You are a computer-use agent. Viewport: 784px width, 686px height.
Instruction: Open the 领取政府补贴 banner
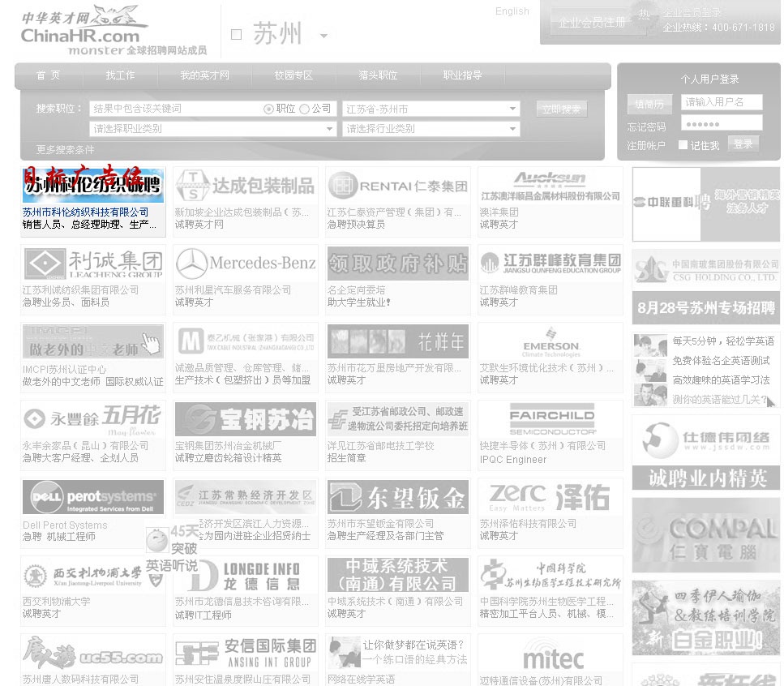pos(398,264)
